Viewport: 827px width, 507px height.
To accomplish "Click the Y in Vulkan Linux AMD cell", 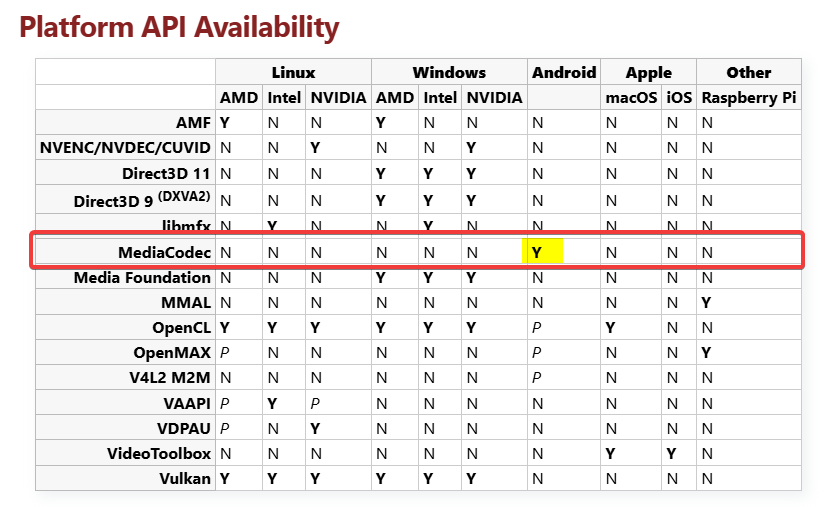I will (225, 479).
